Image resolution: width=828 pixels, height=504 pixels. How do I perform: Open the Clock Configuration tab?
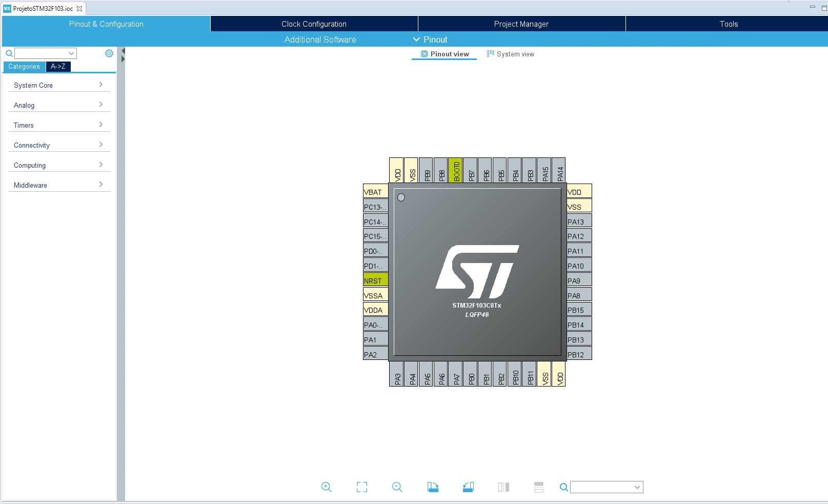pyautogui.click(x=314, y=24)
